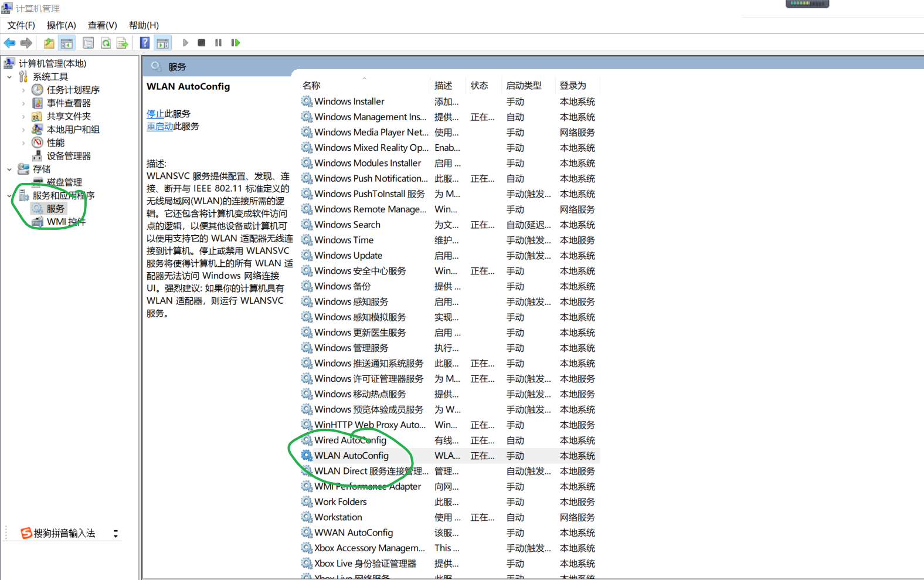Click the Back arrow toolbar icon

point(10,43)
